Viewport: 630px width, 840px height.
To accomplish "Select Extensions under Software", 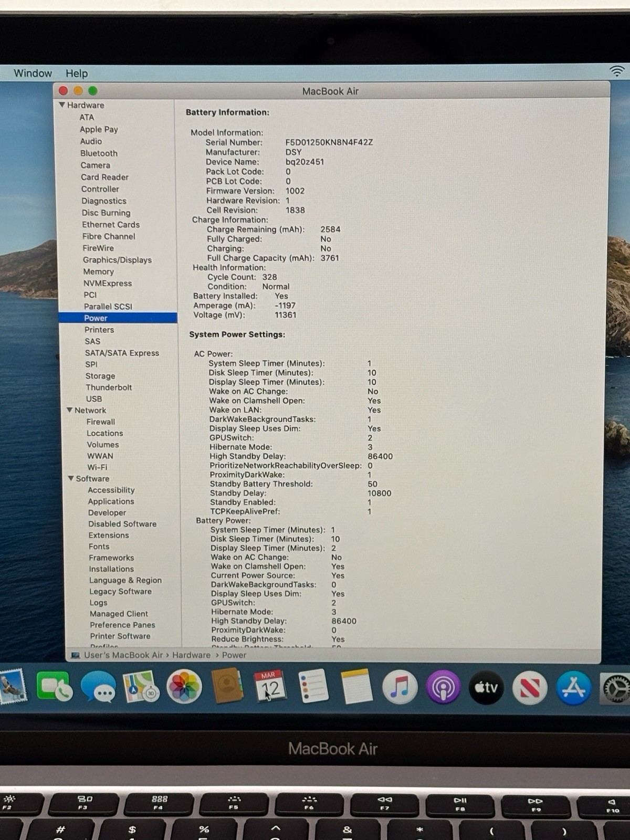I will point(109,535).
